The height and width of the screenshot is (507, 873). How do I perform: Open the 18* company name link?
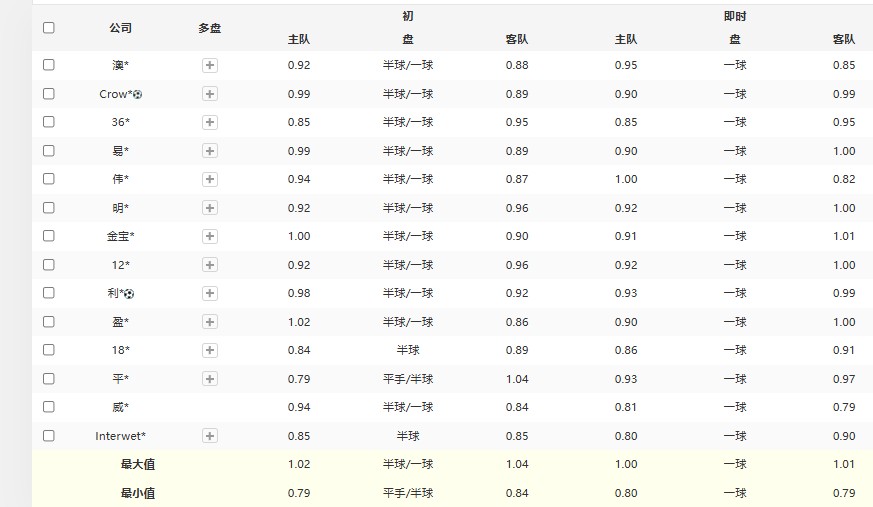pyautogui.click(x=120, y=351)
